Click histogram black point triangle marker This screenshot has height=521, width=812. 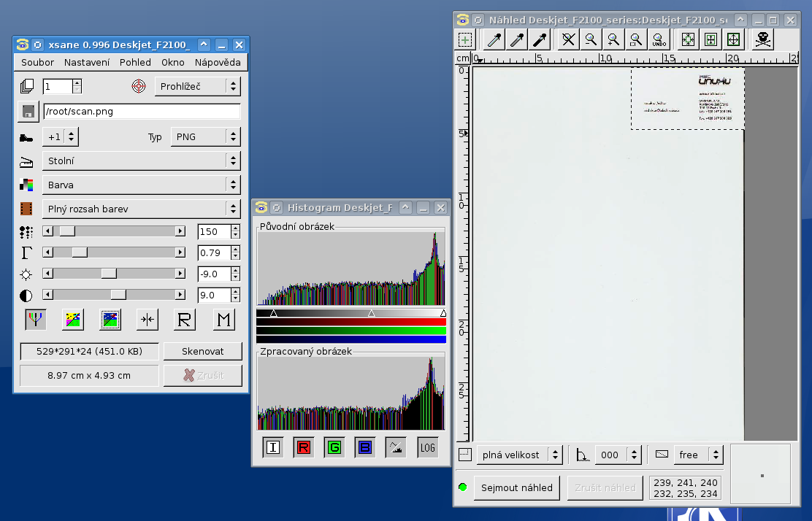[x=274, y=313]
